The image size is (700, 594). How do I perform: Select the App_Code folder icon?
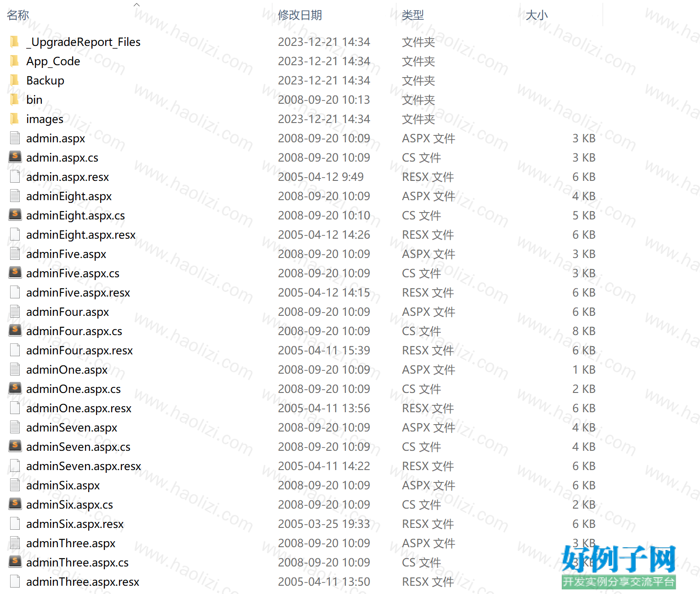[15, 61]
